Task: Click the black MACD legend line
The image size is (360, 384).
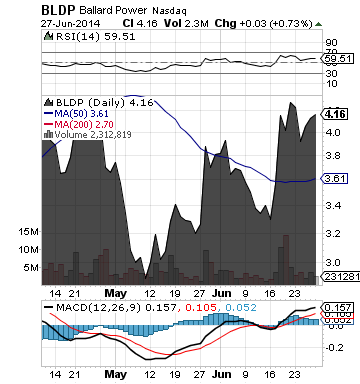Action: tap(49, 307)
